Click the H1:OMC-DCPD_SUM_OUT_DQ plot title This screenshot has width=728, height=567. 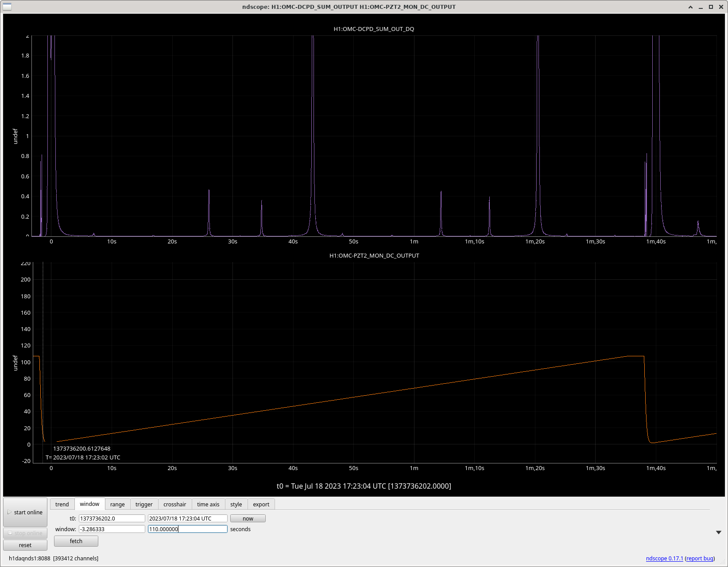coord(374,29)
